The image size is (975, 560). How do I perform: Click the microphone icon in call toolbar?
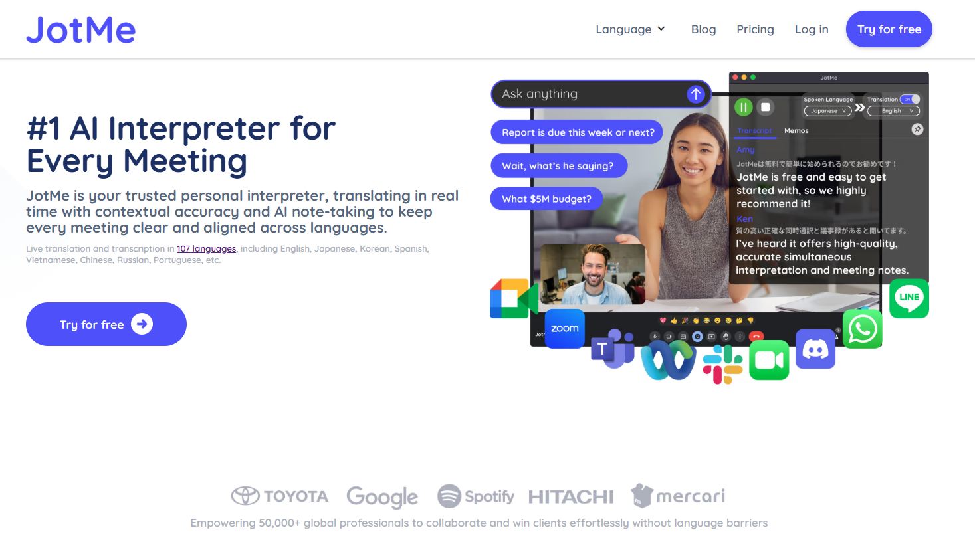[655, 337]
